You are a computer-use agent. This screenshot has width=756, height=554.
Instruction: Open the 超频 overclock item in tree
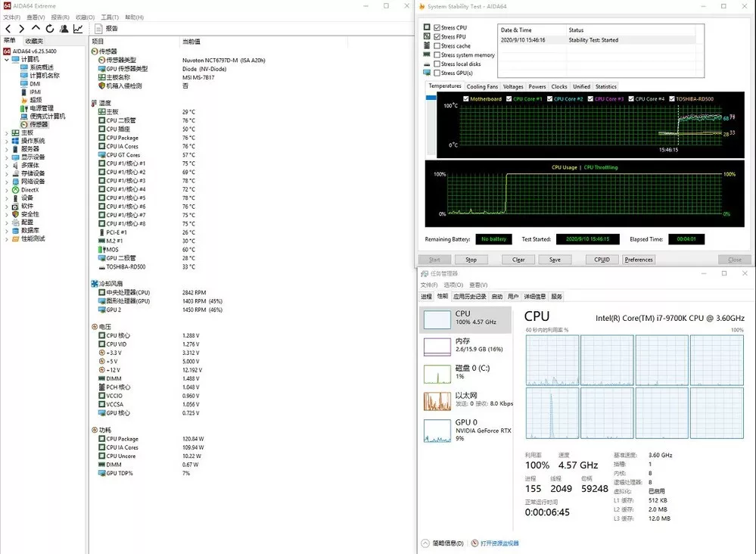(x=35, y=100)
